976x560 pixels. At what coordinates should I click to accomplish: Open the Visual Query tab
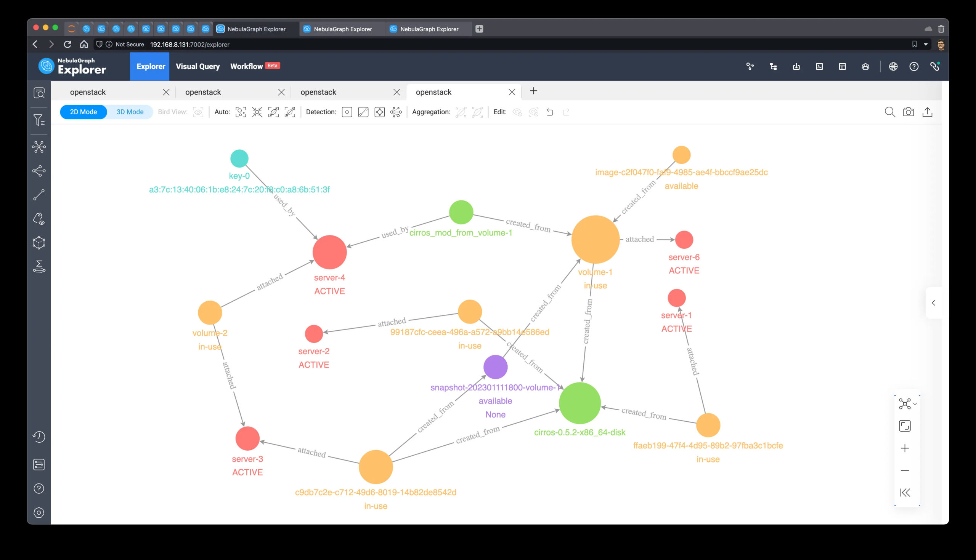pyautogui.click(x=198, y=66)
